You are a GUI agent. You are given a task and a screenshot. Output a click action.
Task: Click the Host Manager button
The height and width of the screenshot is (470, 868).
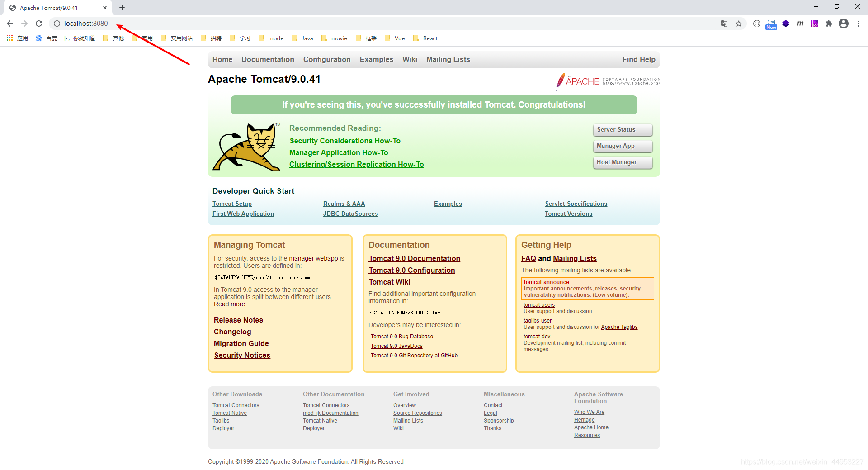tap(623, 162)
